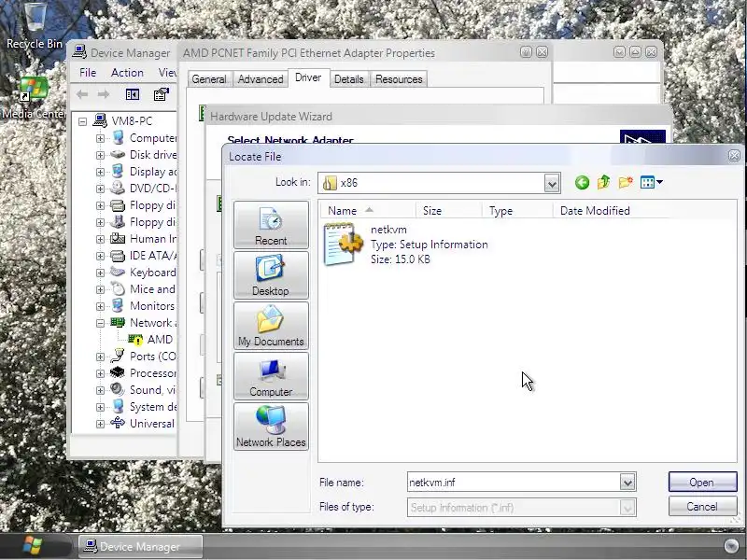The image size is (747, 560).
Task: Create a new folder in Locate File
Action: [625, 182]
